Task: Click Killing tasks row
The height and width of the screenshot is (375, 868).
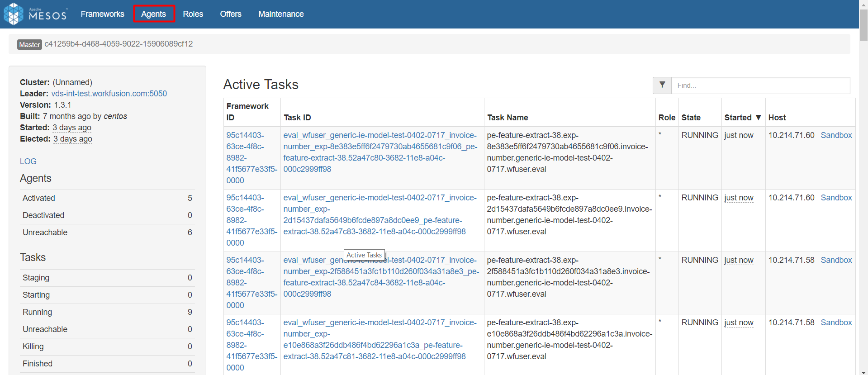Action: 107,347
